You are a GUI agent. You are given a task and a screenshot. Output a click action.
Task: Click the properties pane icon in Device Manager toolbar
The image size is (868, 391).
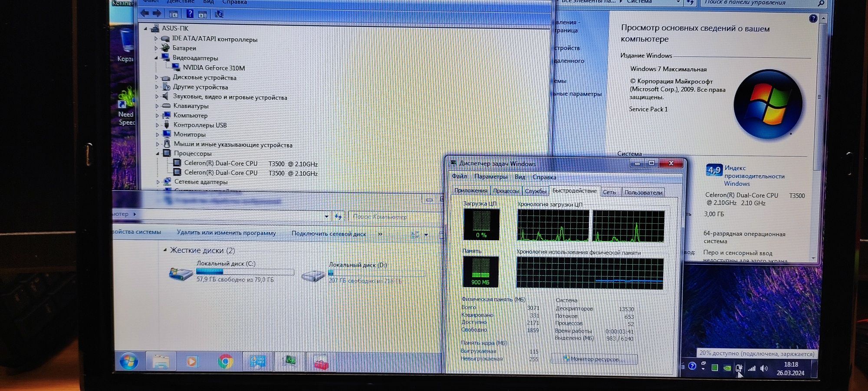[203, 14]
